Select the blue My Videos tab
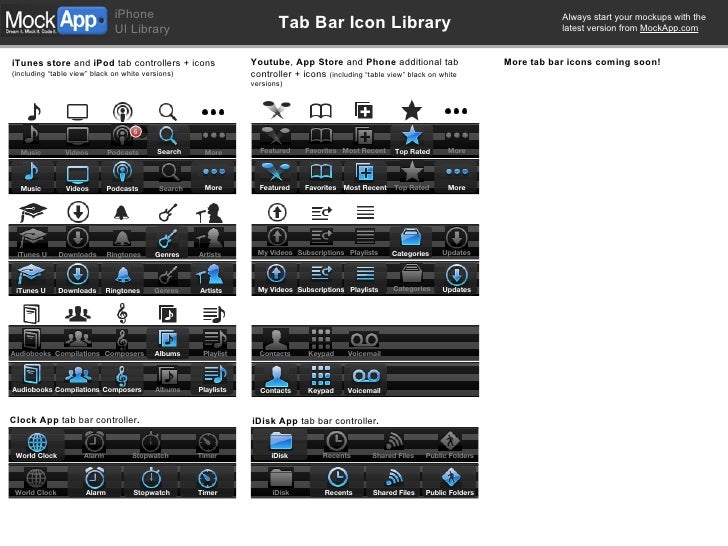The width and height of the screenshot is (728, 546). coord(275,278)
